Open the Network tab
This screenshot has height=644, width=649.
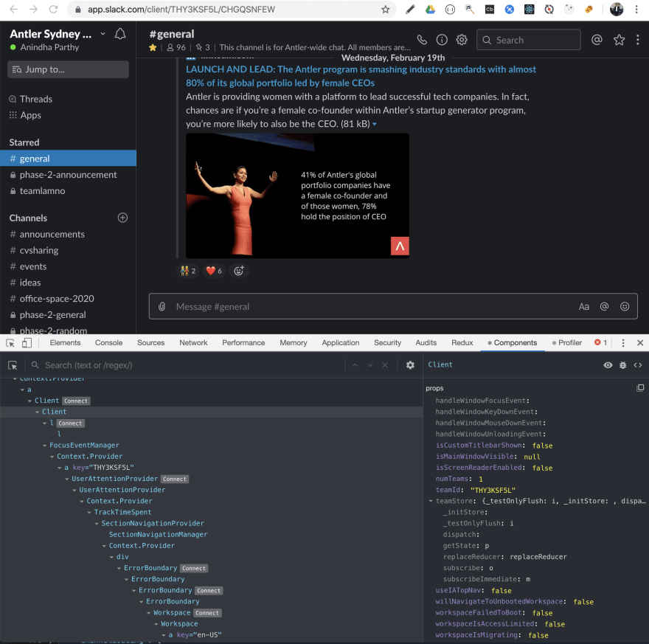click(193, 343)
